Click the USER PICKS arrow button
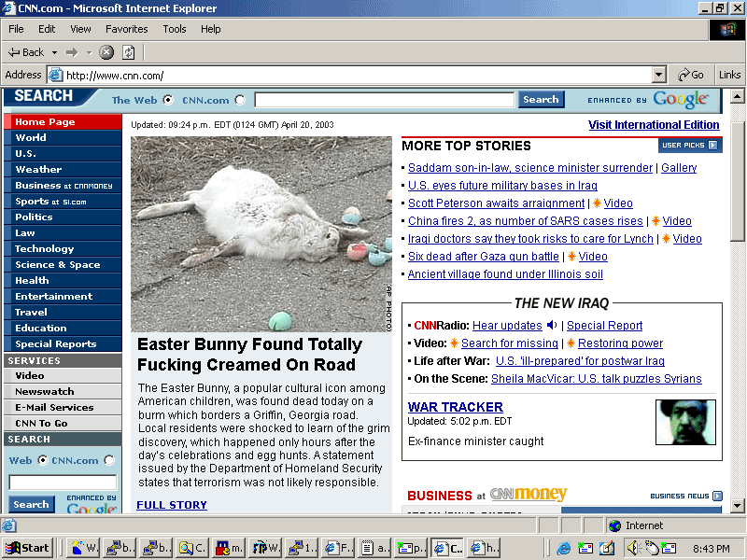Screen dimensions: 747x560 click(x=712, y=146)
